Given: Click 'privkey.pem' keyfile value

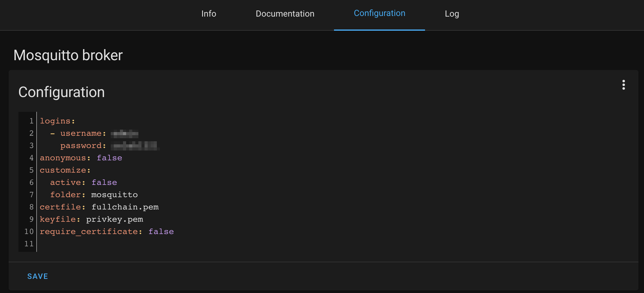Looking at the screenshot, I should pyautogui.click(x=115, y=219).
